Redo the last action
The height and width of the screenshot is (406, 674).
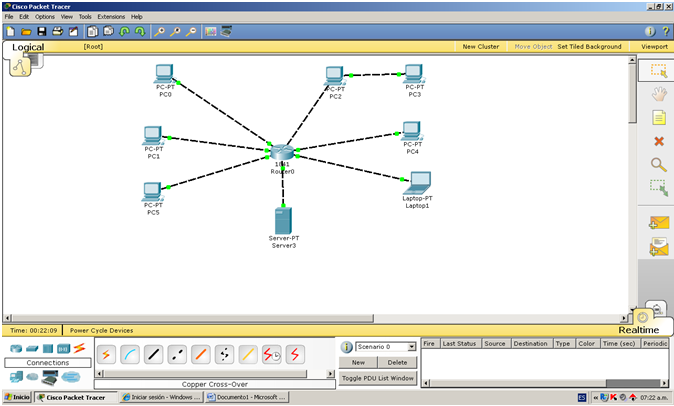[x=140, y=31]
